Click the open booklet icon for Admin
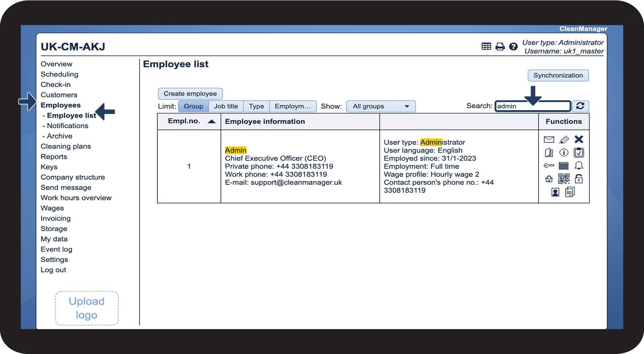Screen dimensions: 644x354 click(x=549, y=152)
